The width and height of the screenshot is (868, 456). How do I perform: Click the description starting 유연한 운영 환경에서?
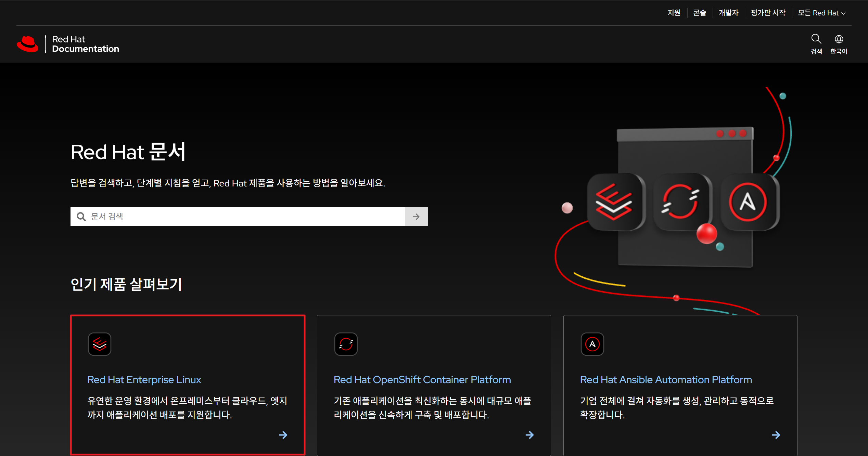point(187,407)
